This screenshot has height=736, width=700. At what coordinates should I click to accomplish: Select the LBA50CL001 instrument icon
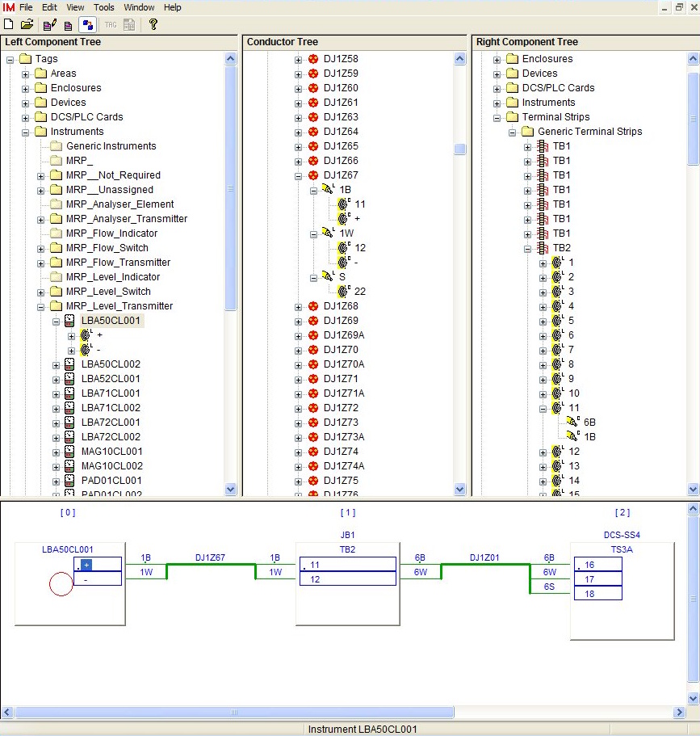[x=69, y=321]
